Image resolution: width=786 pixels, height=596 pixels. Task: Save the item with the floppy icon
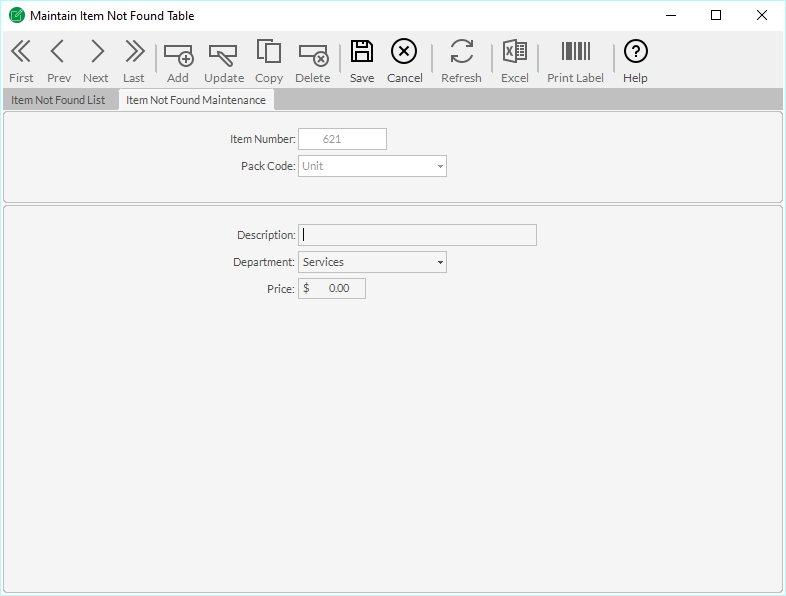(362, 61)
